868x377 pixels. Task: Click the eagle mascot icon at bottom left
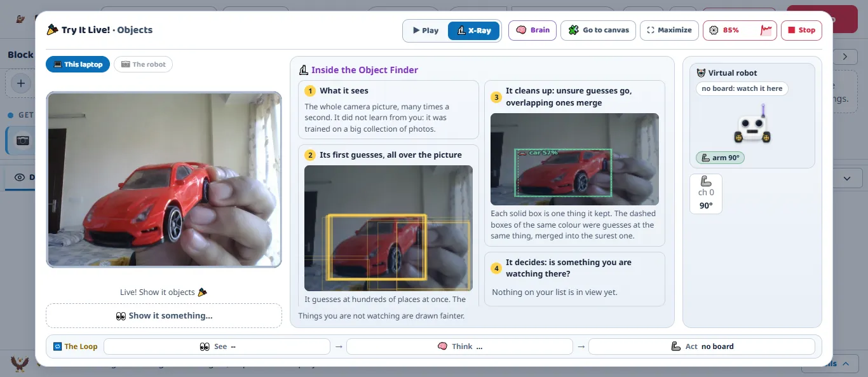click(x=20, y=363)
